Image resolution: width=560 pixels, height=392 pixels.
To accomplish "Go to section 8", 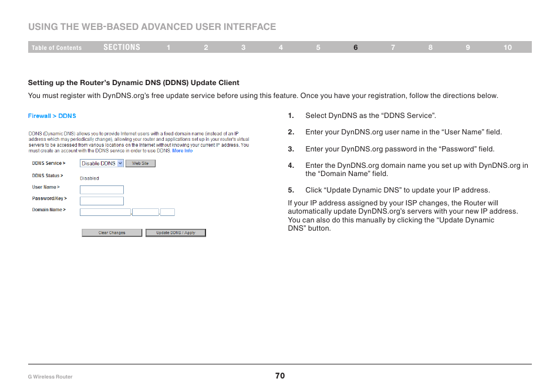I will 430,48.
